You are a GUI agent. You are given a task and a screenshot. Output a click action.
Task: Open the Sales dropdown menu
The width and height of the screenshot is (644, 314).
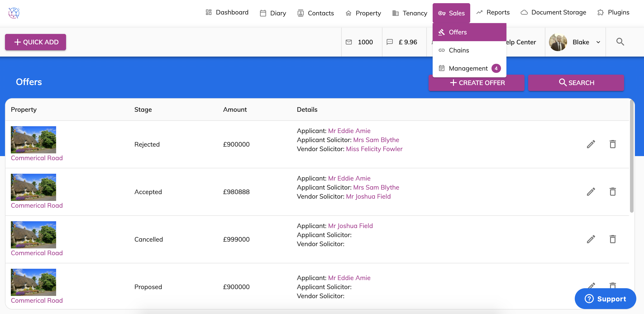click(x=451, y=13)
